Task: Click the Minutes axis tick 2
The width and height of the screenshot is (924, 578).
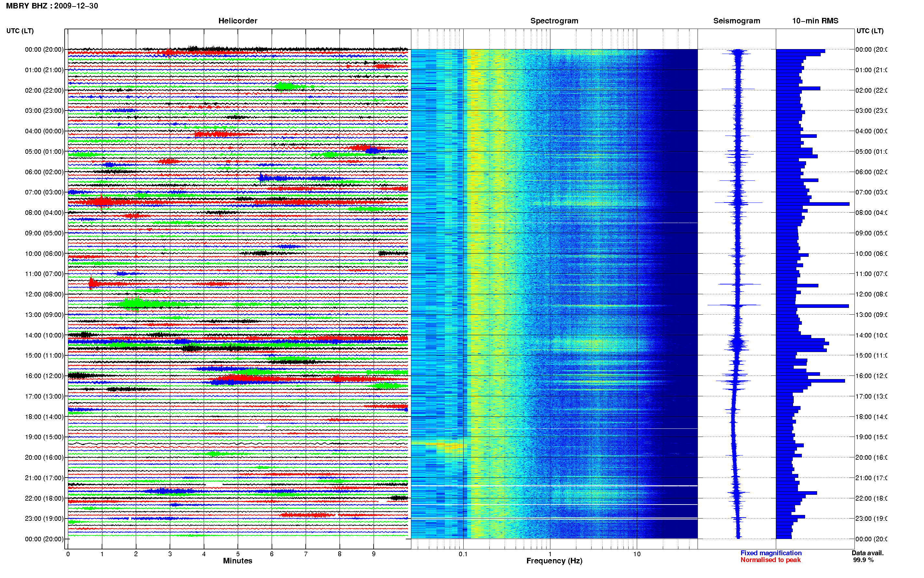Action: 135,554
